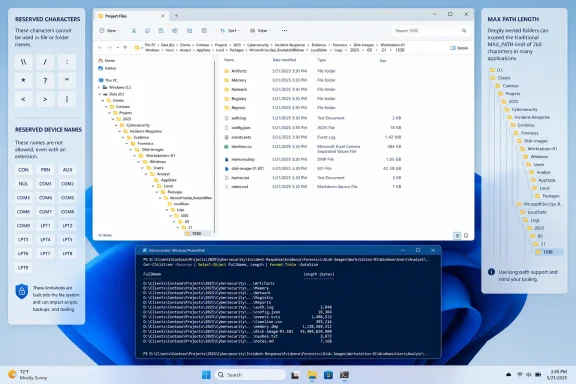Click the Gallery icon in navigation pane

click(x=100, y=68)
